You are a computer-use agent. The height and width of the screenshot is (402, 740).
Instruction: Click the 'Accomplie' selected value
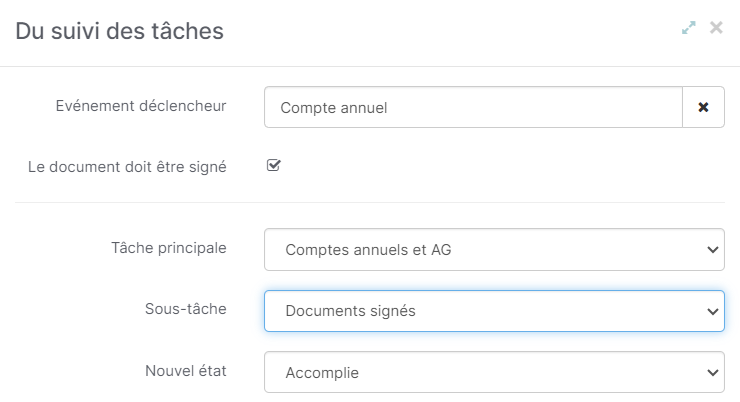click(x=322, y=373)
